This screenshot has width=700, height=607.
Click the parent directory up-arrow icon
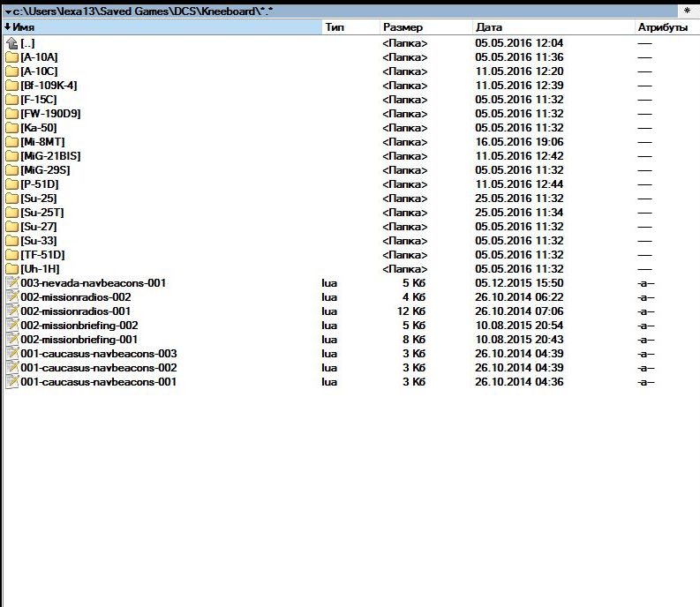pyautogui.click(x=12, y=43)
